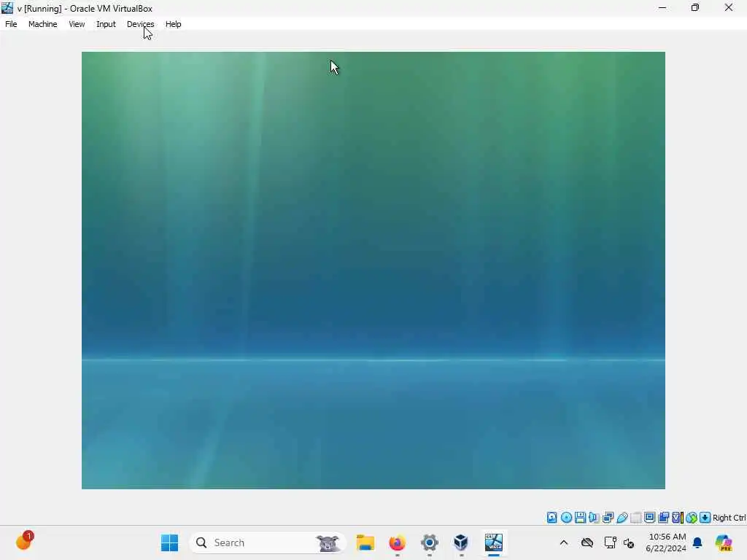Open the Input menu
This screenshot has width=747, height=560.
click(106, 24)
